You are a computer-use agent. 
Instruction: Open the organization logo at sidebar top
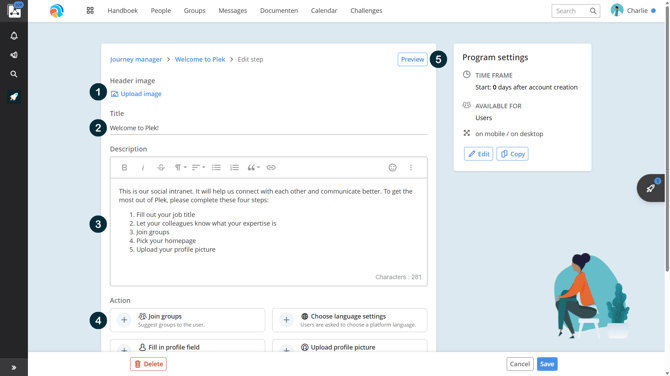[14, 11]
